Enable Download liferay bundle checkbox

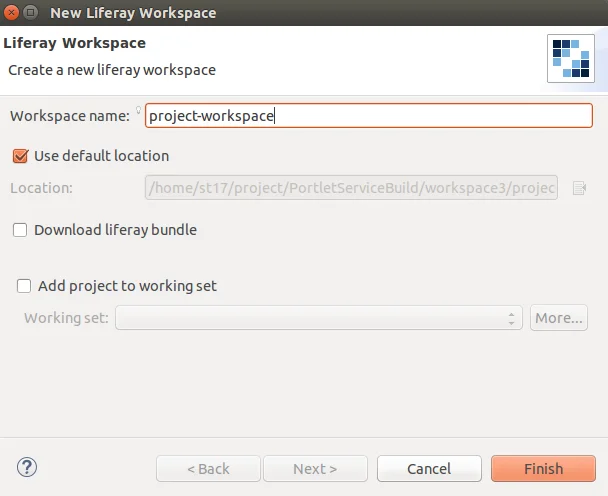point(20,230)
